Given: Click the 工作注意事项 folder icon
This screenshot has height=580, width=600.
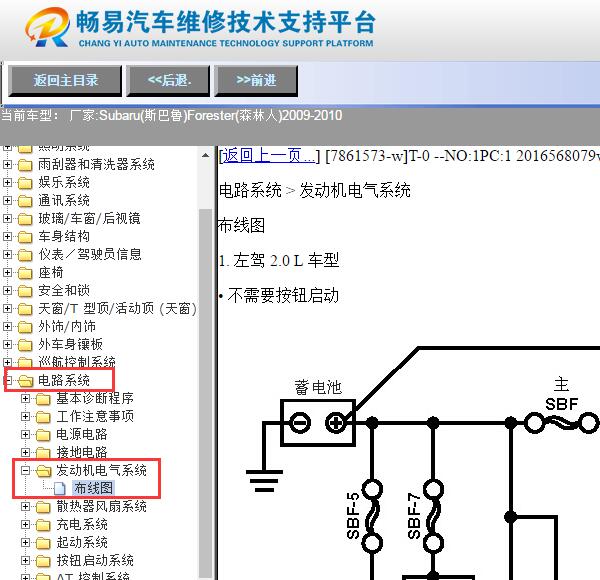Looking at the screenshot, I should click(43, 417).
